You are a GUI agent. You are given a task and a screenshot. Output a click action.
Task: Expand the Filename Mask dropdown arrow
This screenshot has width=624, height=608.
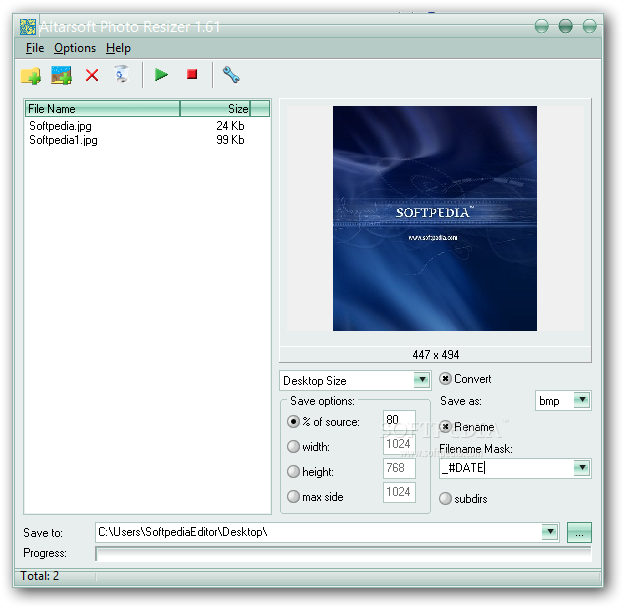point(582,468)
